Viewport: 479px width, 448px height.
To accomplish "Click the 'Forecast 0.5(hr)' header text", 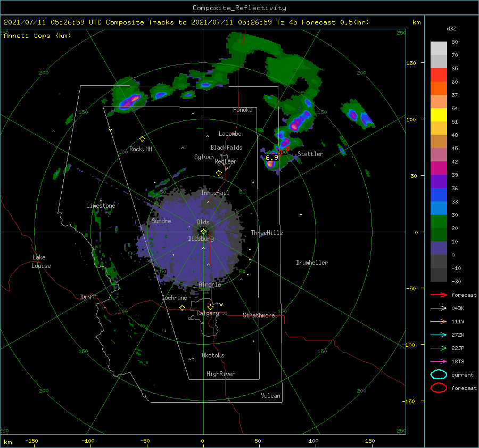I will click(x=335, y=22).
